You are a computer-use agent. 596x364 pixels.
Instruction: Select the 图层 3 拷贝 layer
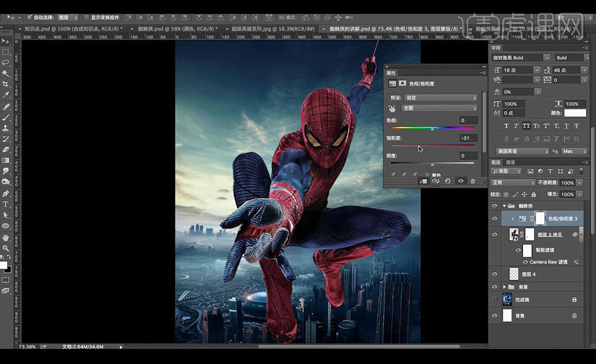point(550,235)
